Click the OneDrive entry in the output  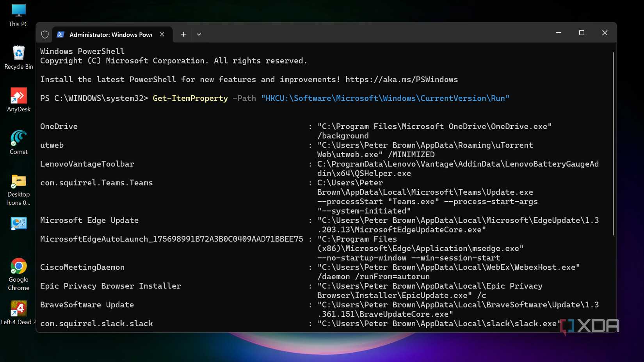[x=59, y=126]
